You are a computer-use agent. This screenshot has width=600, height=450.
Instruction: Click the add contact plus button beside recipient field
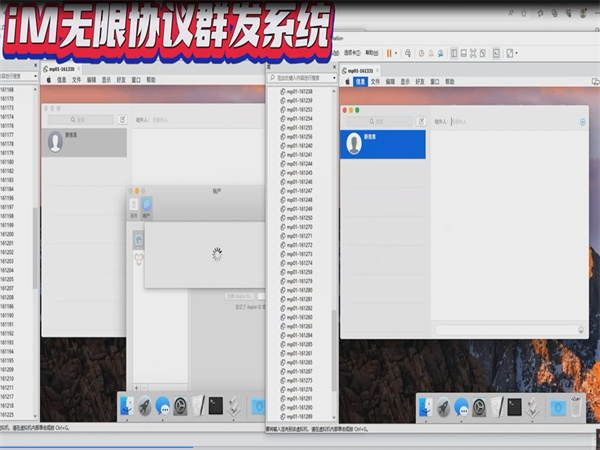click(582, 121)
